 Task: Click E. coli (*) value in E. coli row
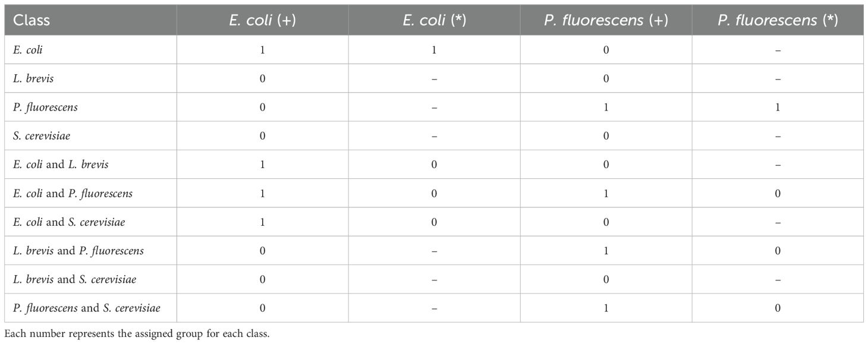434,50
